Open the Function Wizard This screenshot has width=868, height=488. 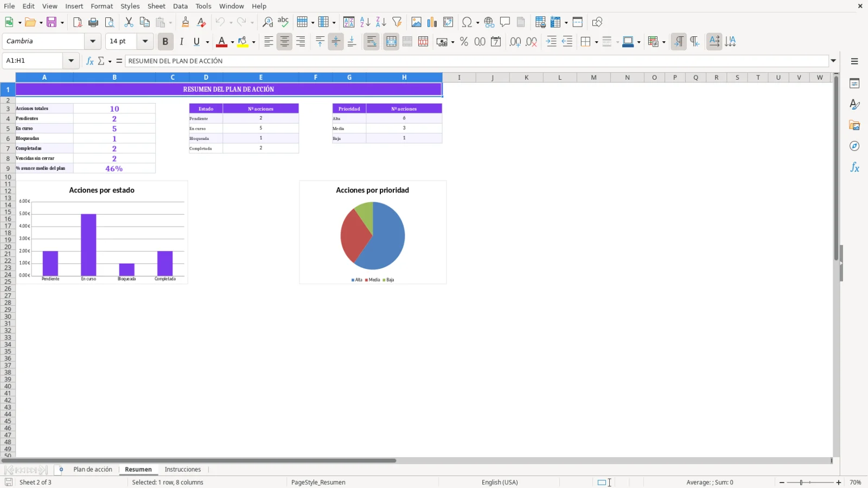click(90, 61)
